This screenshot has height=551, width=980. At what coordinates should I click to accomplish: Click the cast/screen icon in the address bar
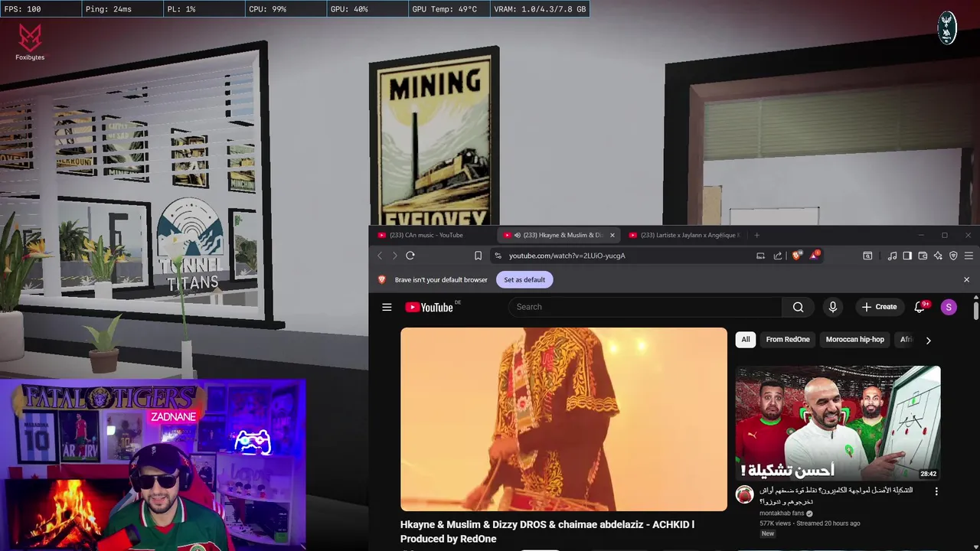pos(760,256)
